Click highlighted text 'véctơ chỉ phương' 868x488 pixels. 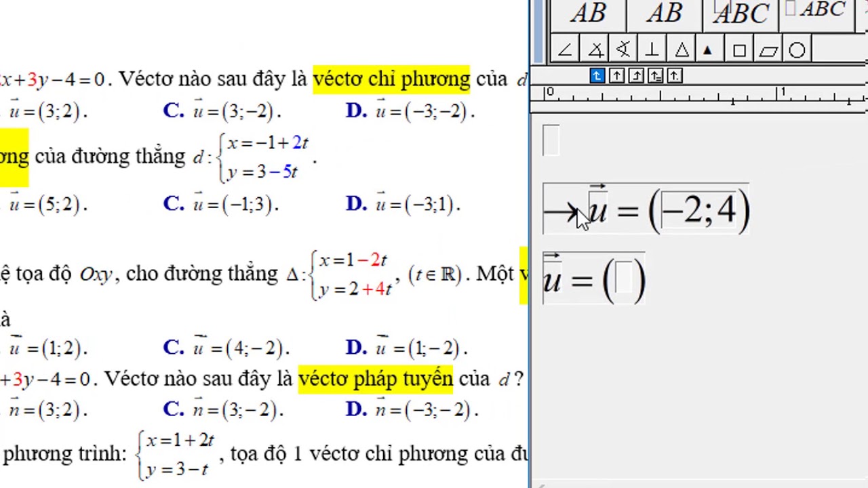tap(391, 79)
